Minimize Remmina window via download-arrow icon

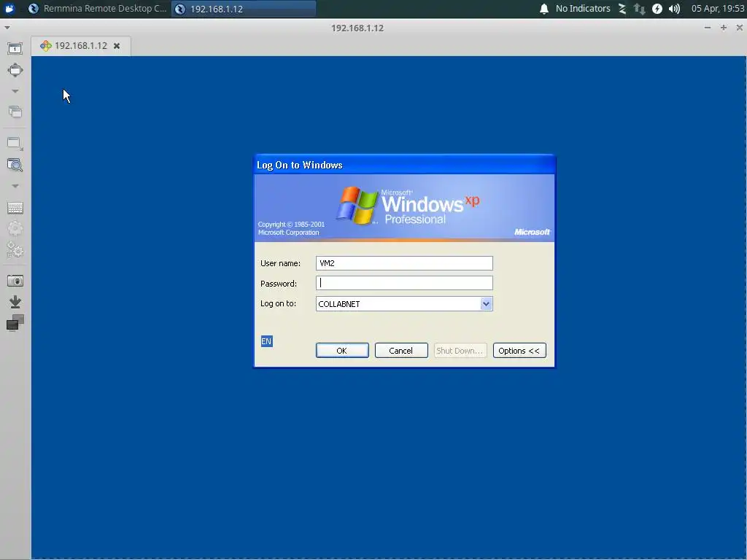tap(15, 302)
